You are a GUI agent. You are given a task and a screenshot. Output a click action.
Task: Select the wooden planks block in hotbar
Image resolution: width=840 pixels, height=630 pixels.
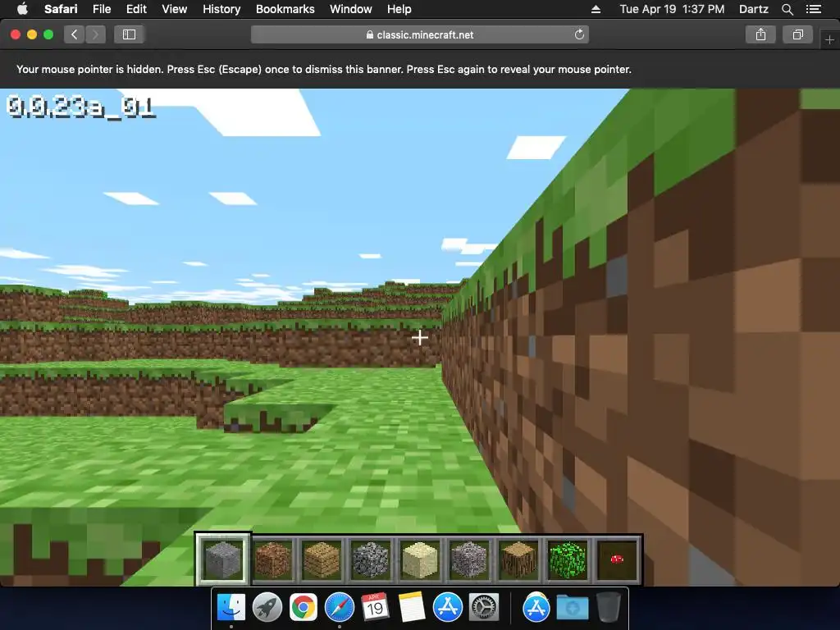click(322, 559)
